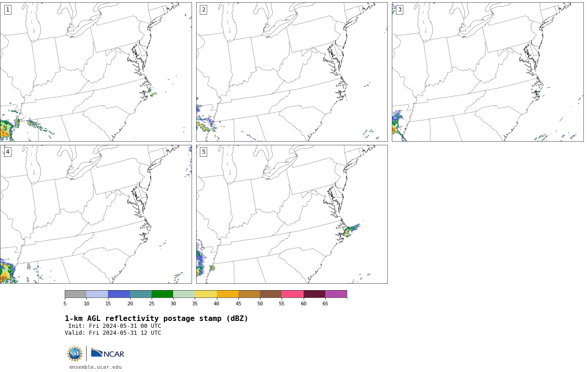Click the member label '4' box
The height and width of the screenshot is (372, 588).
pyautogui.click(x=7, y=152)
